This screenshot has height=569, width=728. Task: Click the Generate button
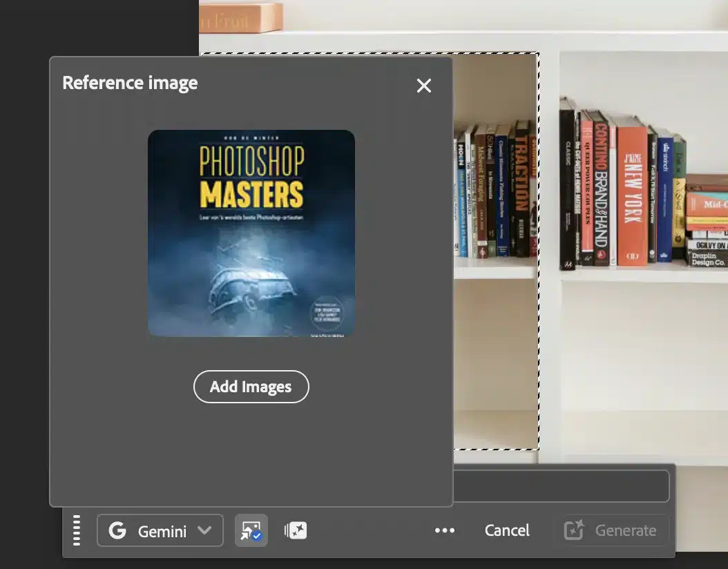click(x=611, y=530)
